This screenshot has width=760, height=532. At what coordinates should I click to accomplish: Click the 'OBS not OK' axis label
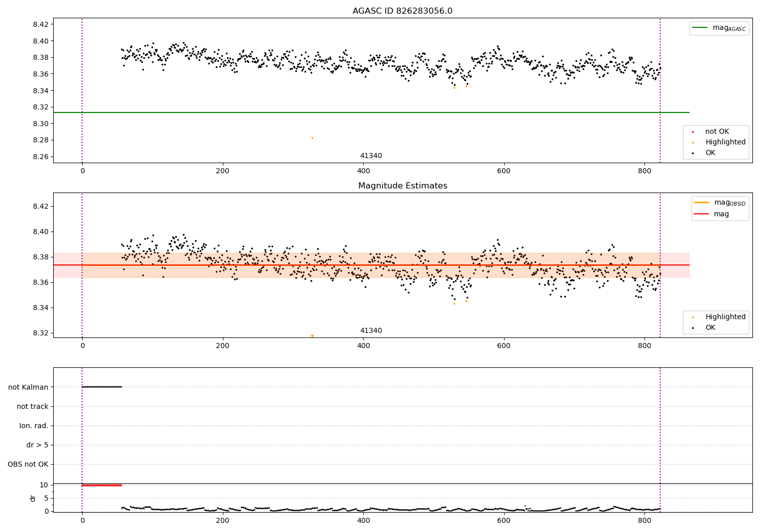[x=28, y=464]
